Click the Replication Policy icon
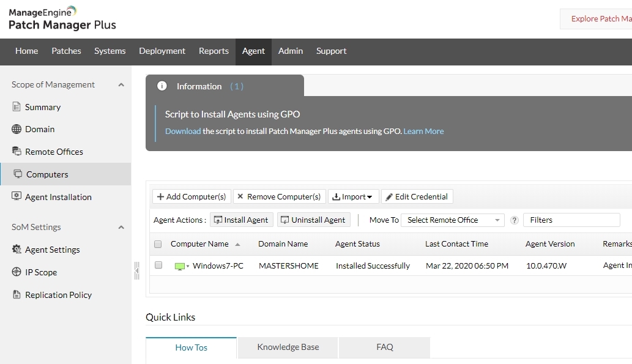This screenshot has height=364, width=632. pos(17,295)
